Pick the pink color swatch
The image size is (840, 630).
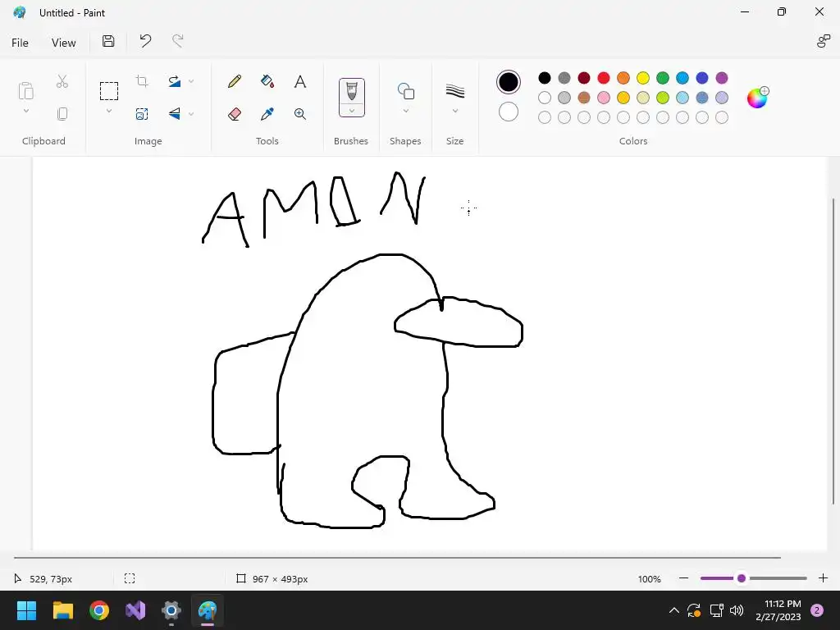[x=604, y=98]
